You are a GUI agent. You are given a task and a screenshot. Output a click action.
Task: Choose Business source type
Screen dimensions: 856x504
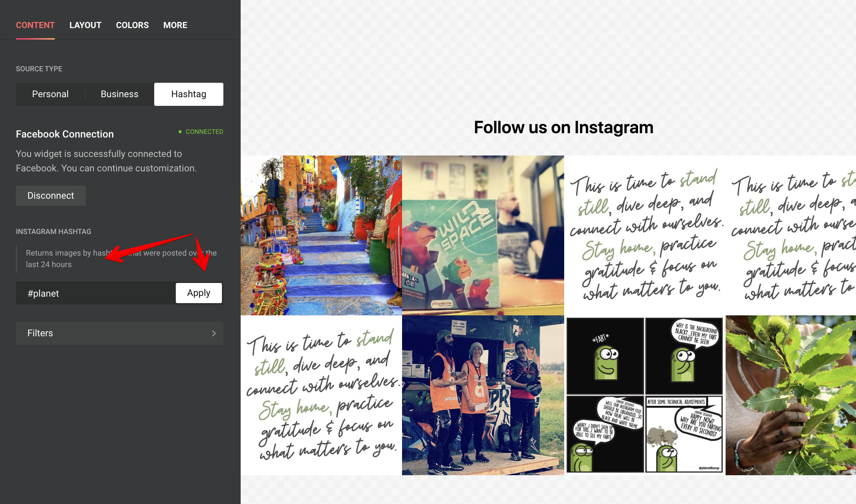click(x=120, y=94)
